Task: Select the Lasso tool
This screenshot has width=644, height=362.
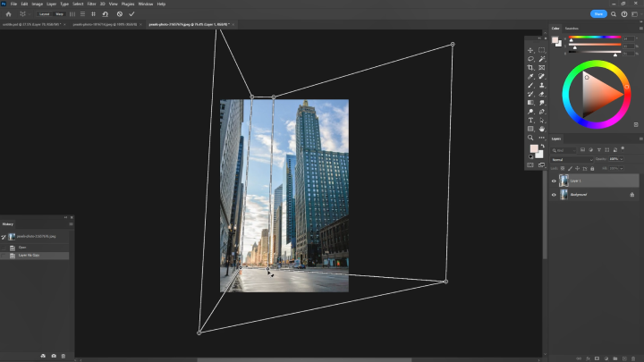Action: tap(530, 59)
